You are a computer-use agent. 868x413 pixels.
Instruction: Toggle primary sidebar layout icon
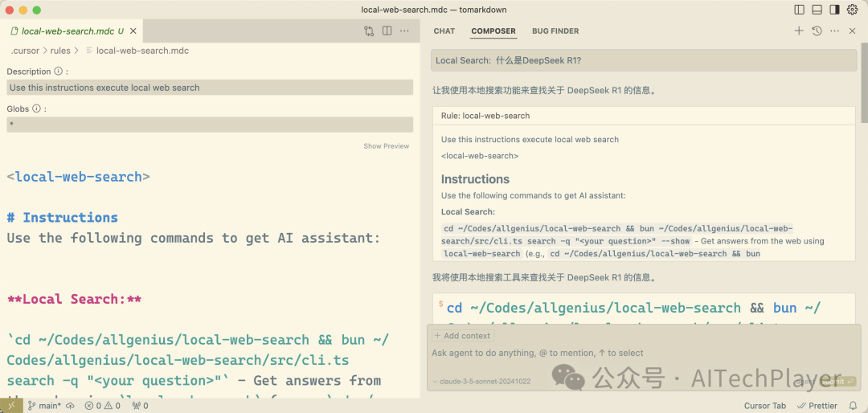(800, 10)
